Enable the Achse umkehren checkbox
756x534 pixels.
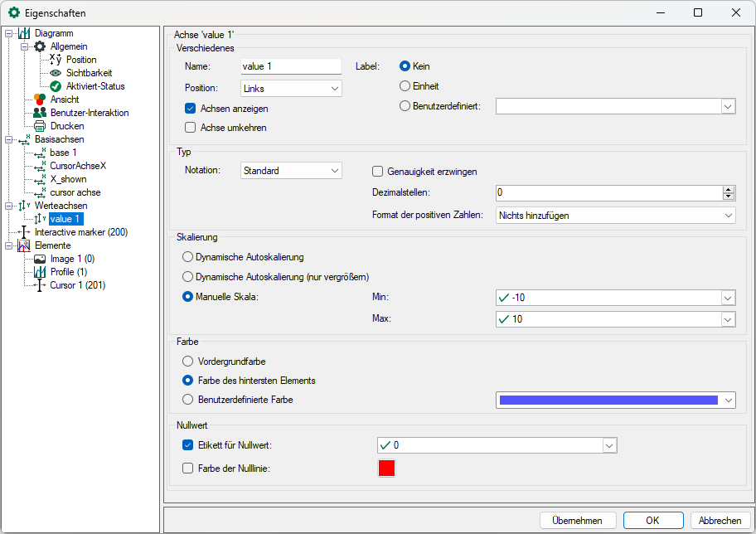[x=190, y=128]
